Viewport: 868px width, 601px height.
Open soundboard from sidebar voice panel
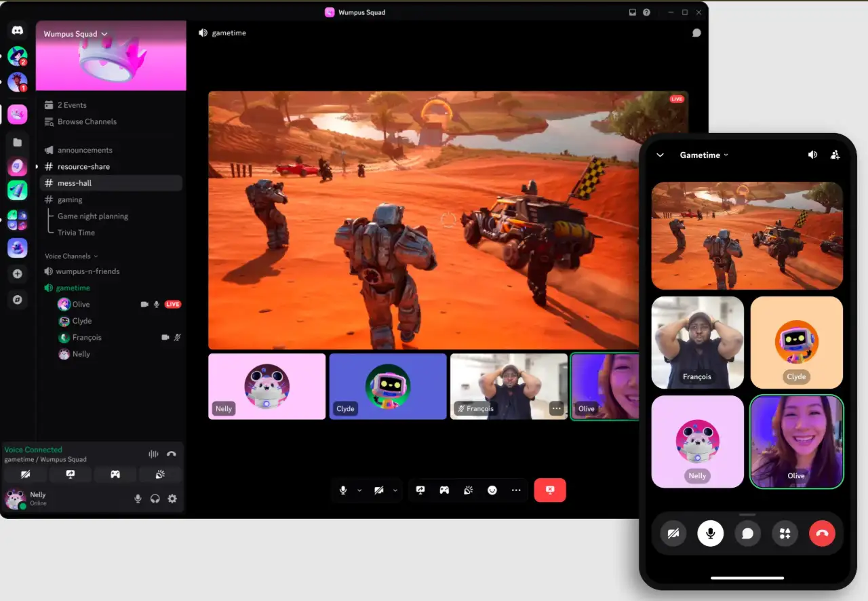[160, 474]
